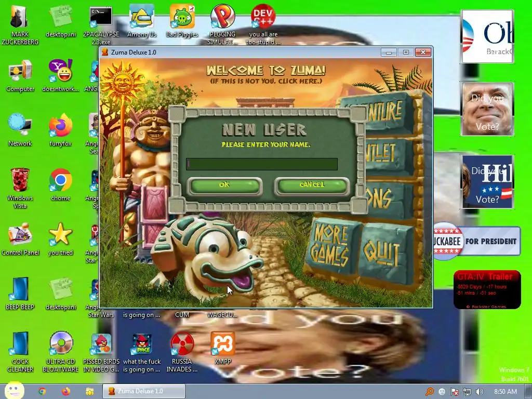
Task: Open the Computer desktop icon
Action: (x=20, y=76)
